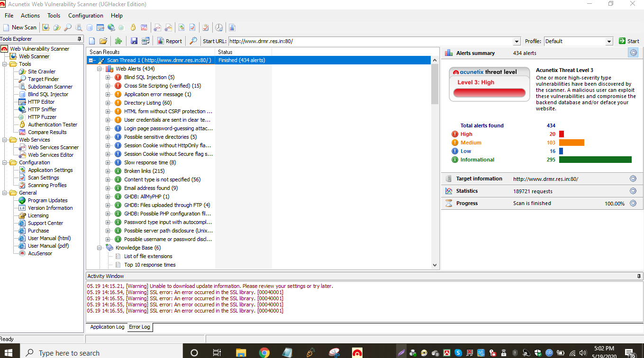Click the Scan Results vertical scrollbar thumb
The image size is (644, 358).
point(435,84)
